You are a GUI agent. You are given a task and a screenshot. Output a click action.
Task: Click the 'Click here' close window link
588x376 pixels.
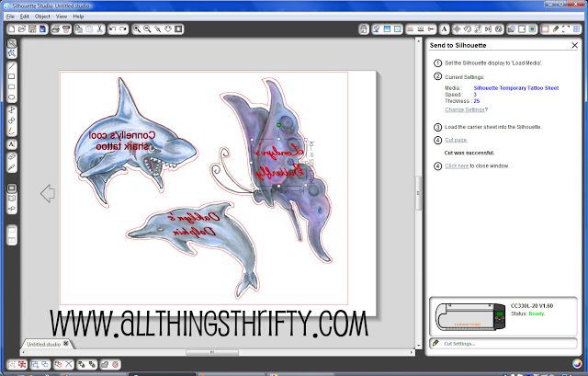tap(457, 165)
